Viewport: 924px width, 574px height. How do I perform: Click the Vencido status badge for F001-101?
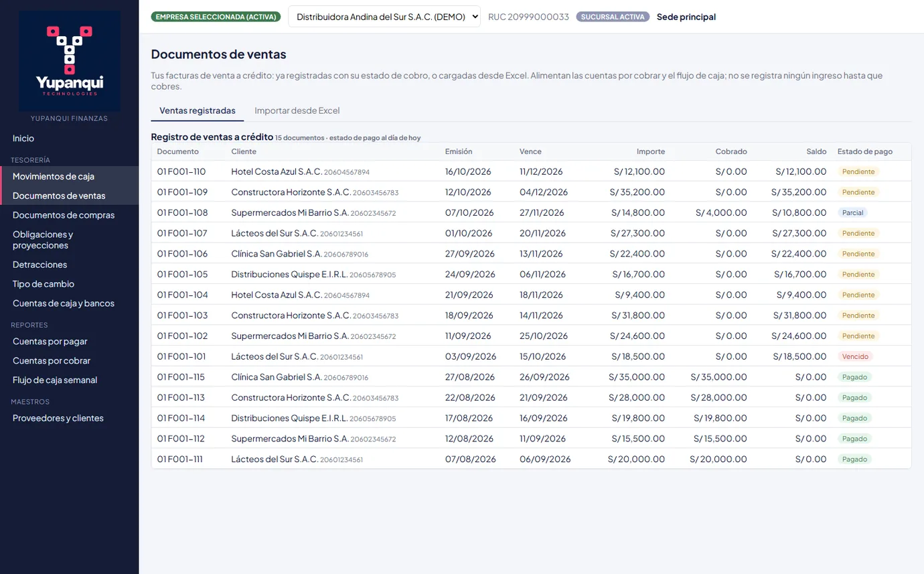(x=856, y=357)
